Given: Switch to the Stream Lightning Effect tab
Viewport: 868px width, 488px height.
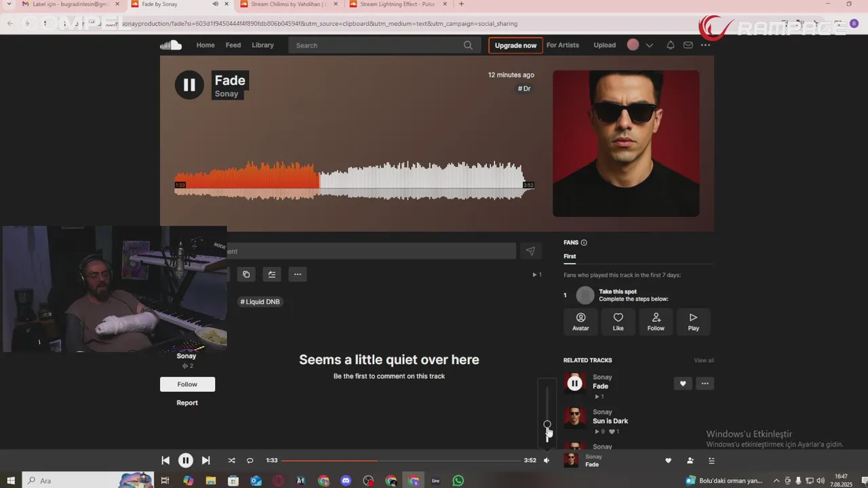Looking at the screenshot, I should (397, 4).
